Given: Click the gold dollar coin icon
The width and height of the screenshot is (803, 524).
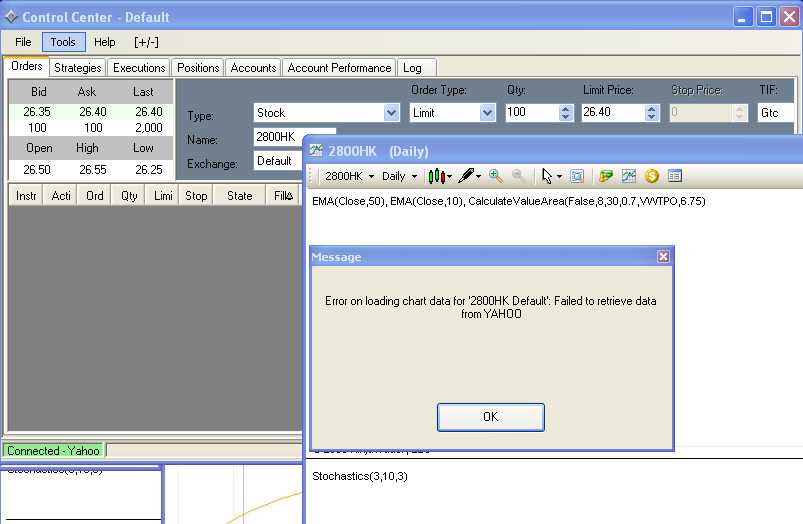Looking at the screenshot, I should (x=651, y=176).
